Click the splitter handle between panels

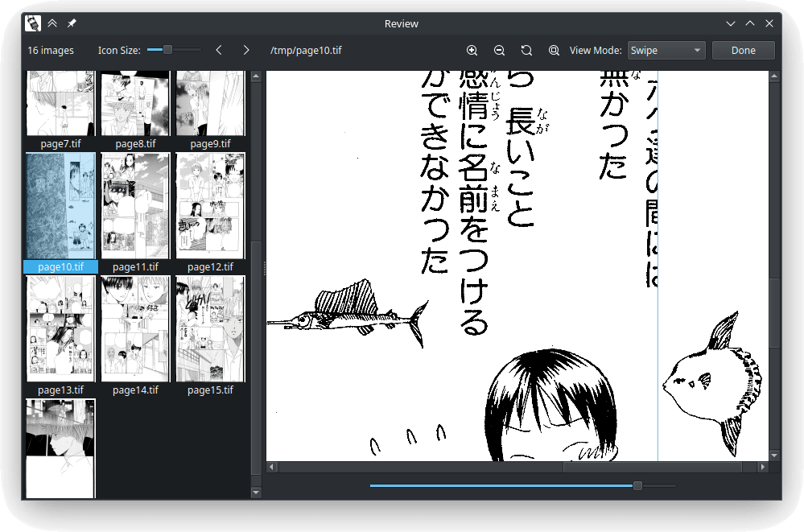265,268
